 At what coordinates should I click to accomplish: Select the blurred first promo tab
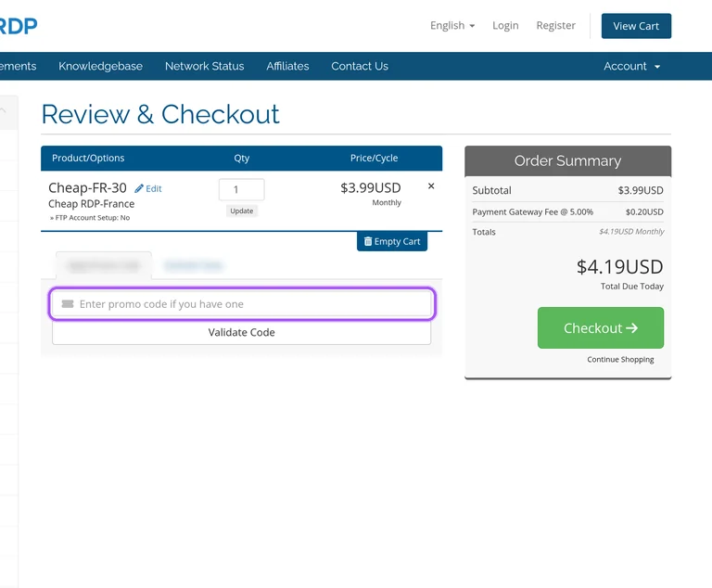pos(104,265)
